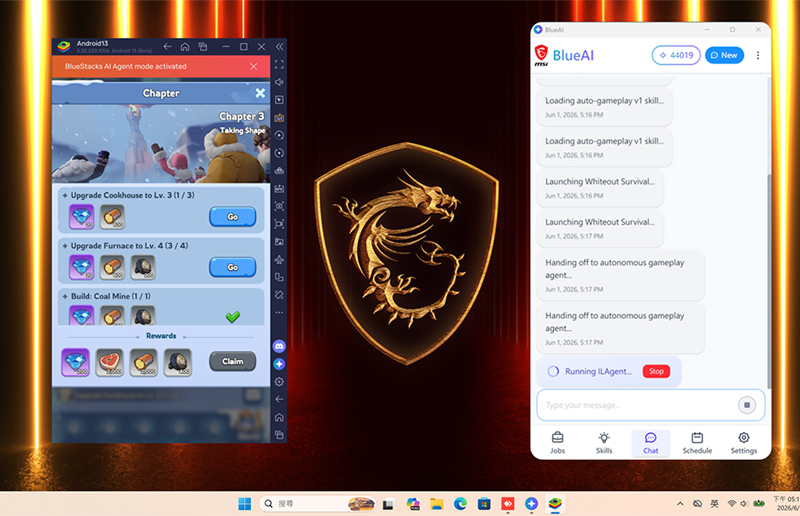Click the 'Handing off to autonomous gameplay agent' 5:17 PM last message
The image size is (800, 516).
[x=620, y=328]
